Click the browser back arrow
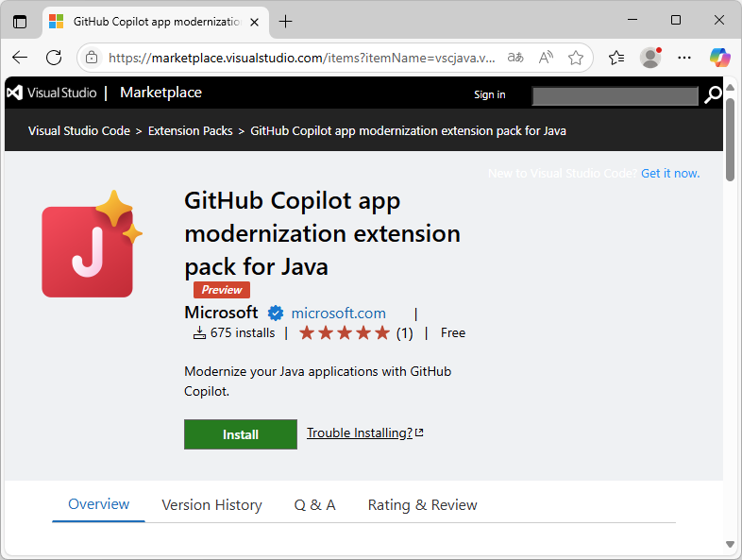The width and height of the screenshot is (742, 560). [20, 58]
